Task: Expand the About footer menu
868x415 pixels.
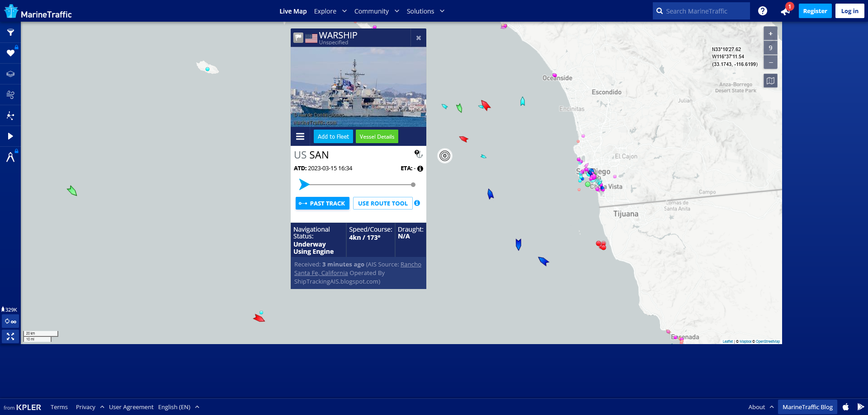Action: coord(761,407)
